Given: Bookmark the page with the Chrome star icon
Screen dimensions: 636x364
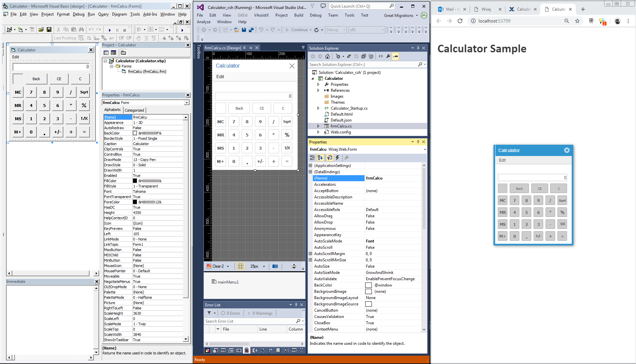Looking at the screenshot, I should point(577,21).
